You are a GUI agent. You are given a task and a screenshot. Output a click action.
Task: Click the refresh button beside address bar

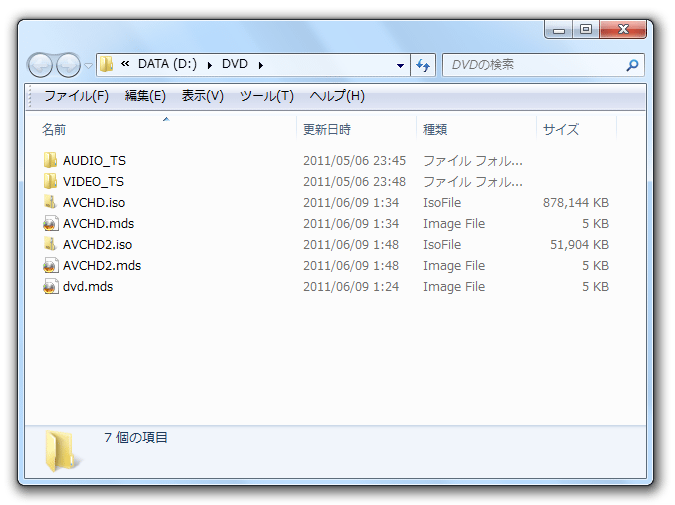[423, 65]
